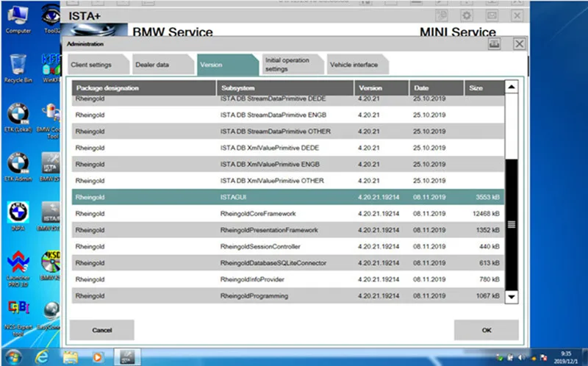588x366 pixels.
Task: Launch Internet Explorer from the taskbar
Action: (x=42, y=356)
